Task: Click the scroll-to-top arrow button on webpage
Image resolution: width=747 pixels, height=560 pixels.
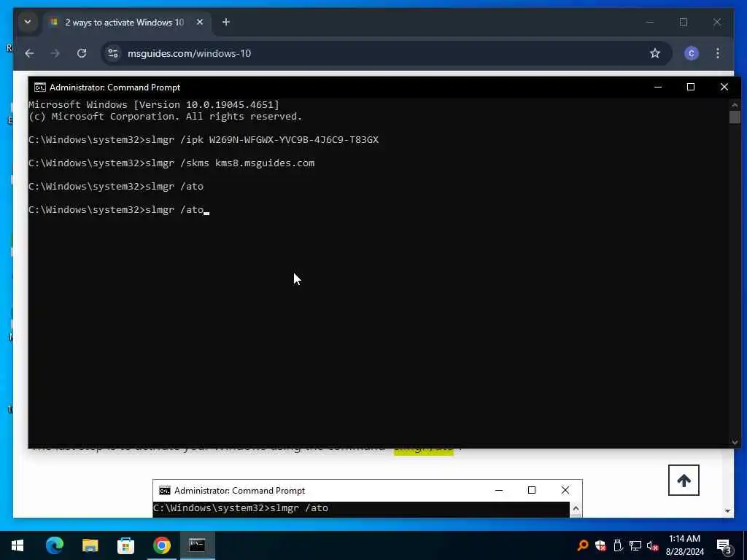Action: [x=684, y=481]
